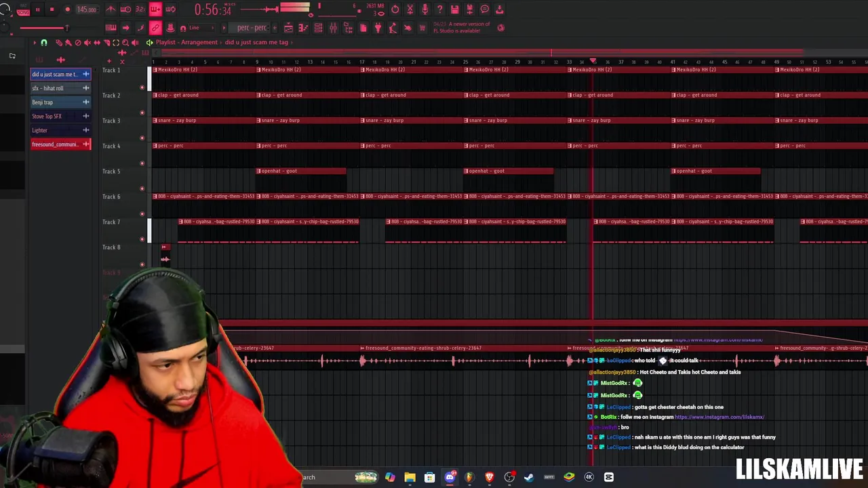Open the Channel rack icon
Image resolution: width=868 pixels, height=488 pixels.
point(318,28)
